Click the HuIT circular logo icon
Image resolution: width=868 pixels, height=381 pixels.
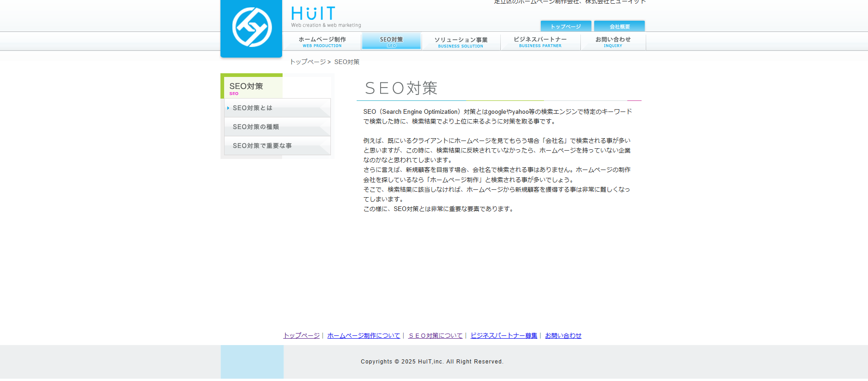click(x=251, y=28)
